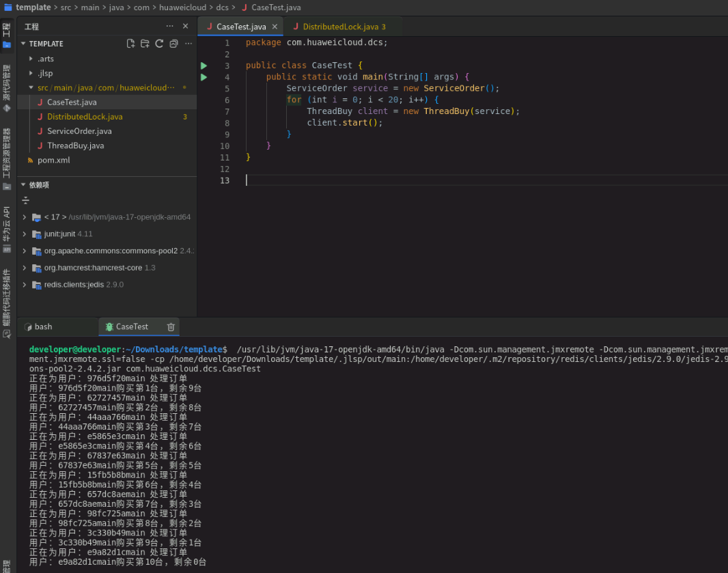
Task: Open the 华为云 API sidebar panel
Action: (x=7, y=229)
